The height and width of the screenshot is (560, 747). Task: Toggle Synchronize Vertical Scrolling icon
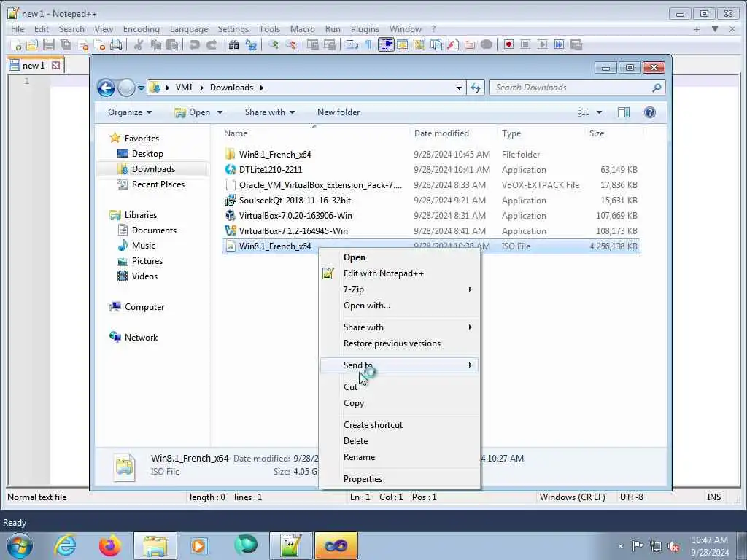tap(312, 44)
